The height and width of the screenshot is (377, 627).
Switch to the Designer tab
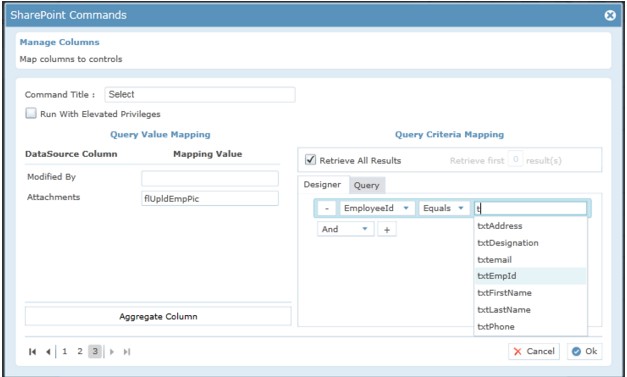click(x=322, y=184)
